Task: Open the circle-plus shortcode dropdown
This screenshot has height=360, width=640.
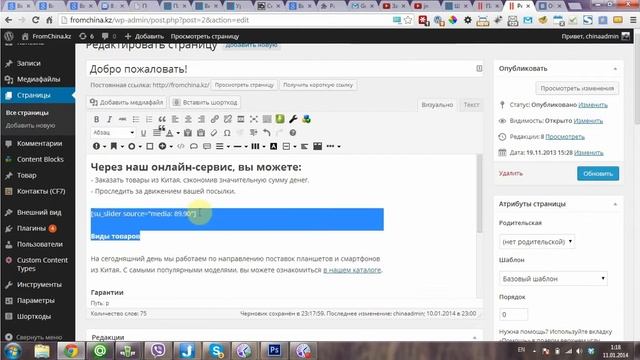Action: point(165,146)
